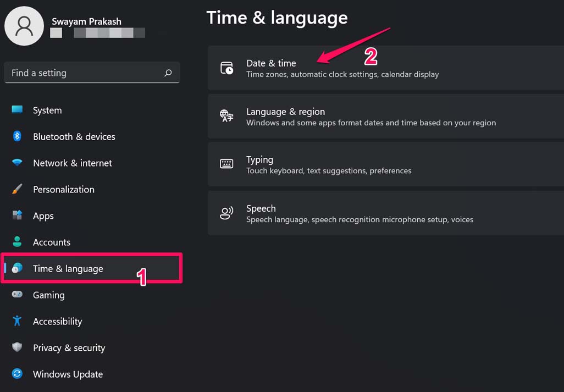The image size is (564, 392).
Task: Click the Personalization brush icon
Action: (x=17, y=189)
